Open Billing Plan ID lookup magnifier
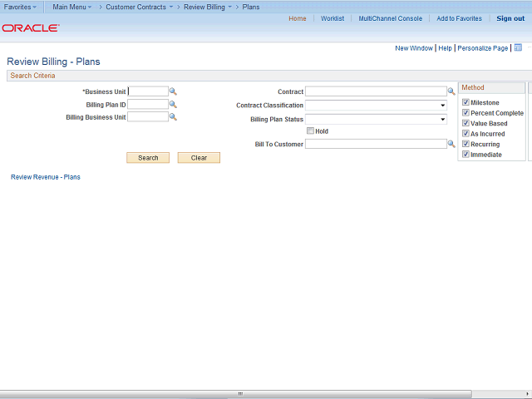Screen dimensions: 532x399 coord(173,104)
